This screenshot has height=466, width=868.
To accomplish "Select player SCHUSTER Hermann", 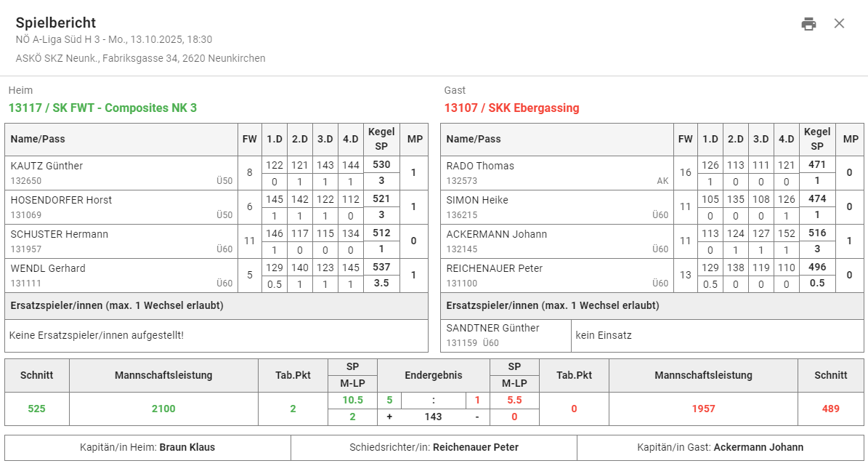I will point(60,234).
